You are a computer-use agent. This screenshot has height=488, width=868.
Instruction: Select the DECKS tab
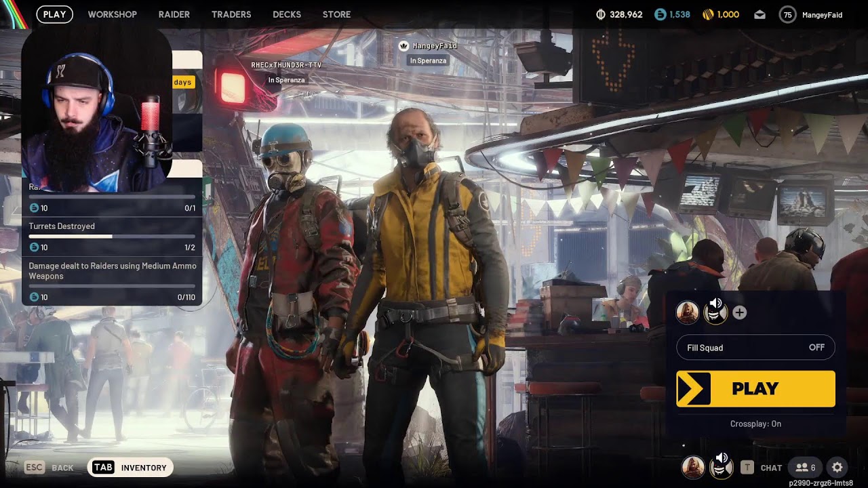(287, 14)
